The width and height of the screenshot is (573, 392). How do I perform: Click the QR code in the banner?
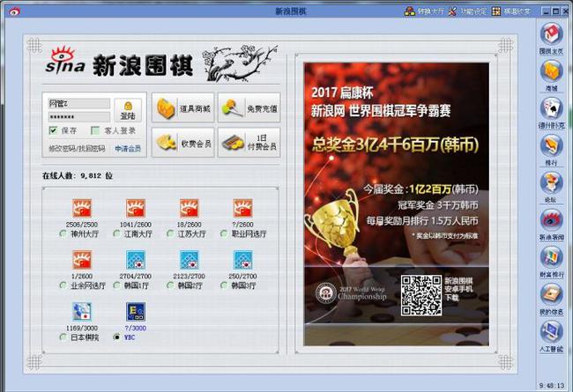click(421, 295)
